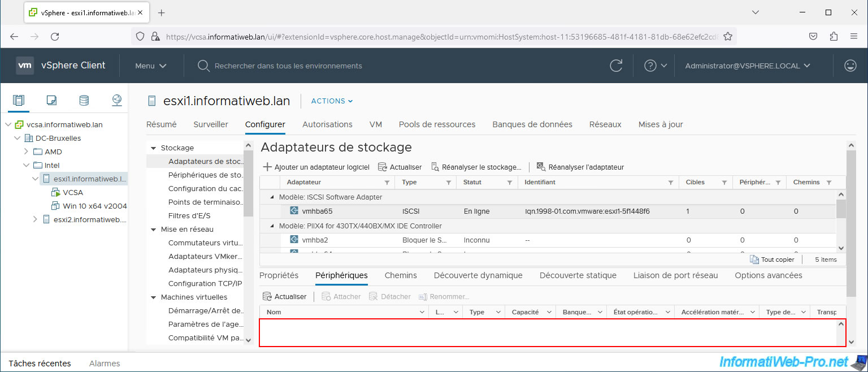List all browser tabs with the chevron
The height and width of the screenshot is (372, 868).
(x=756, y=12)
